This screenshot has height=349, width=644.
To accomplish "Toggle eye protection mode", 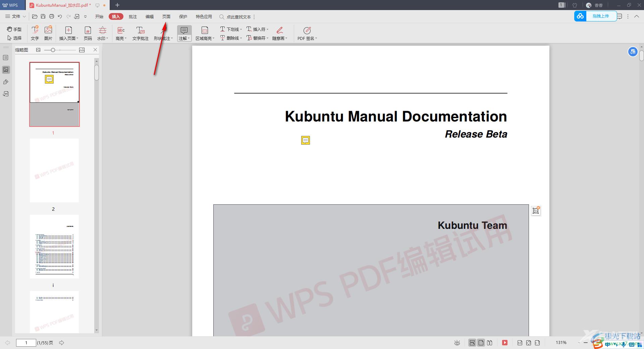I will [x=457, y=343].
